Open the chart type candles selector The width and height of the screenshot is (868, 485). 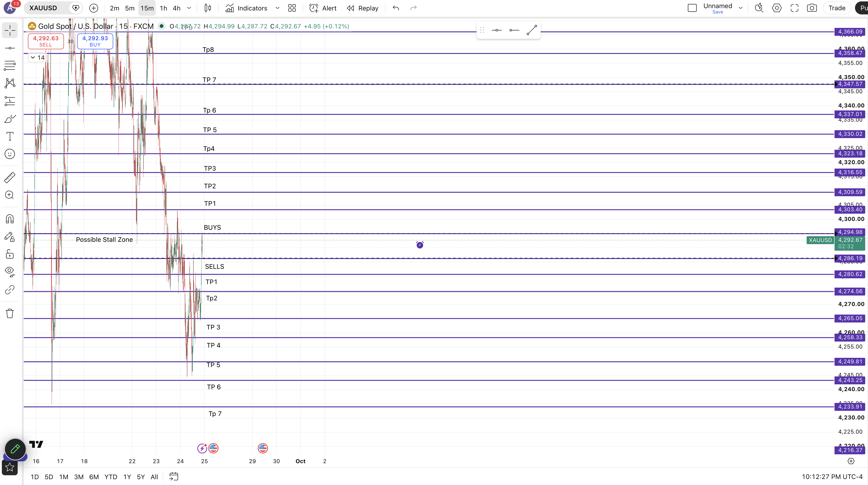[208, 8]
